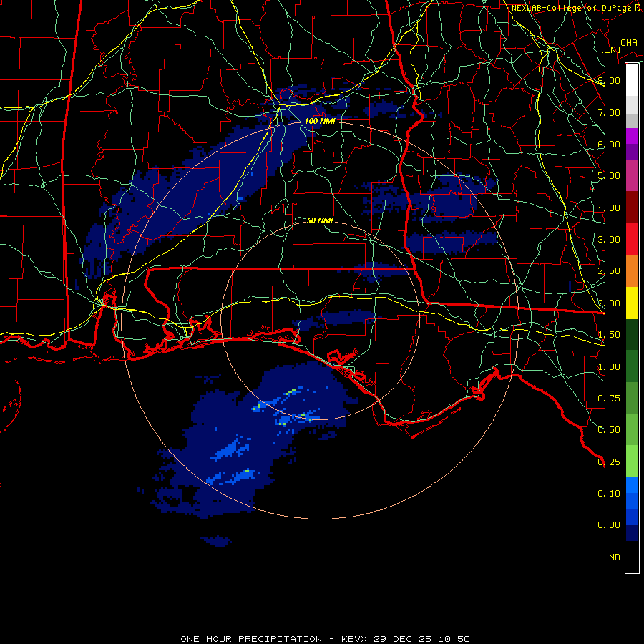This screenshot has width=644, height=644.
Task: Select the 8.00 legend value
Action: (x=609, y=80)
